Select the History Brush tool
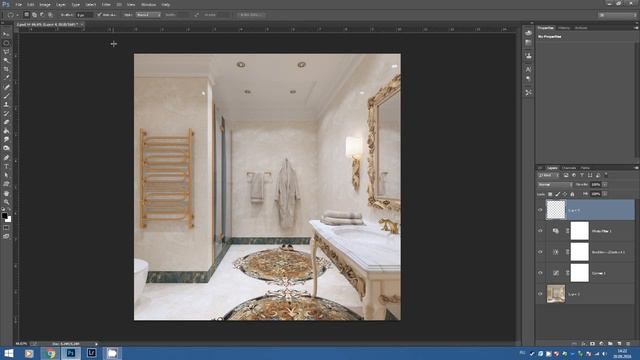 pos(6,113)
